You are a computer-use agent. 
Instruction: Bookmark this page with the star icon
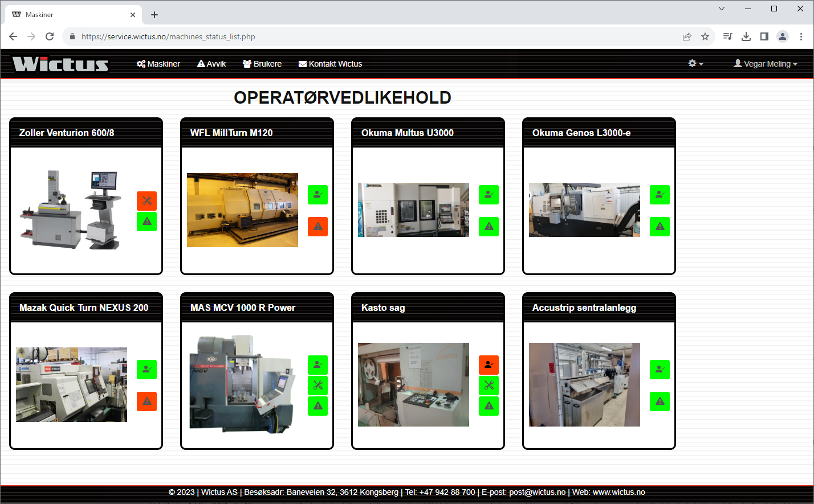click(x=705, y=36)
